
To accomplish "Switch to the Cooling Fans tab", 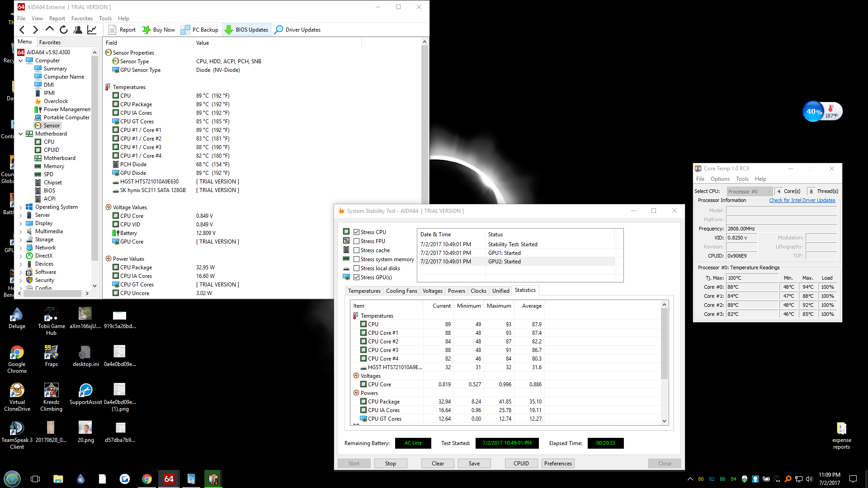I will tap(401, 291).
